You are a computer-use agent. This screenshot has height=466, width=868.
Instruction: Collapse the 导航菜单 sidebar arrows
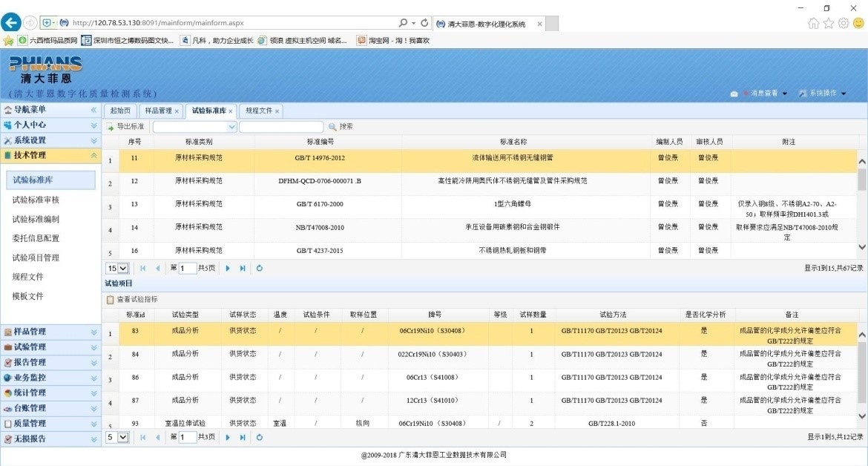pyautogui.click(x=93, y=110)
